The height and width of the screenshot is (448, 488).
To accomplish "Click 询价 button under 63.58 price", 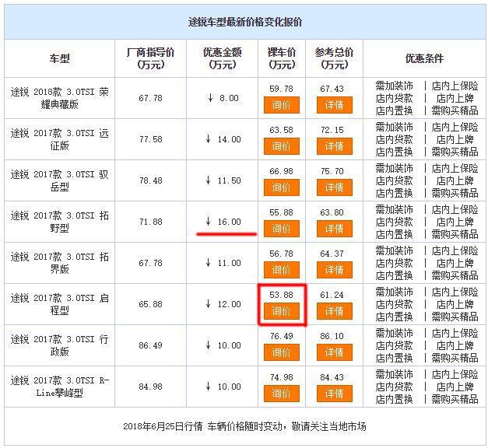I will coord(281,146).
